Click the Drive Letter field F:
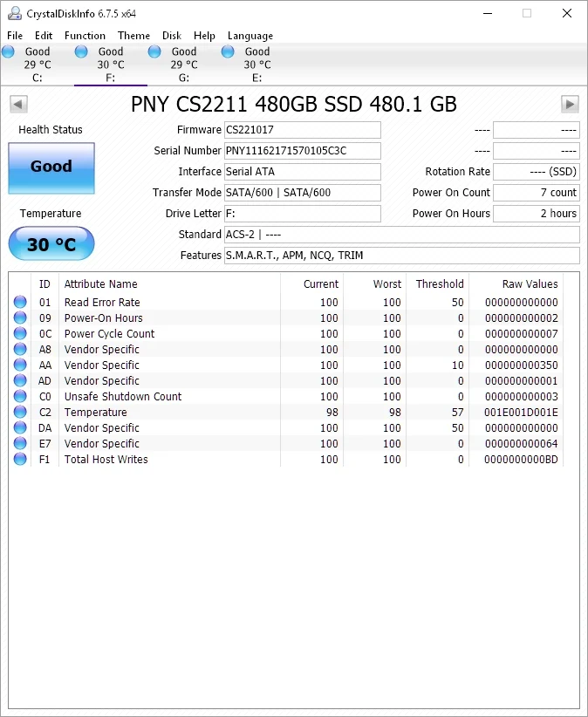Image resolution: width=588 pixels, height=717 pixels. click(302, 214)
